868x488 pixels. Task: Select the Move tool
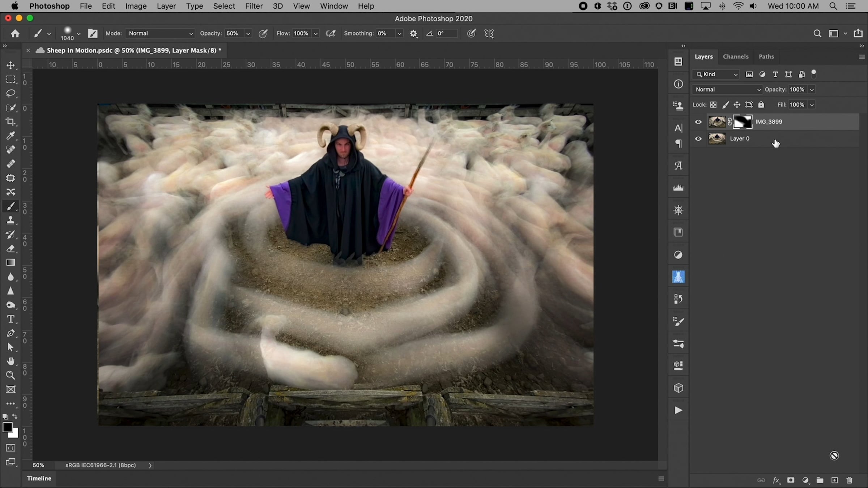pos(10,65)
